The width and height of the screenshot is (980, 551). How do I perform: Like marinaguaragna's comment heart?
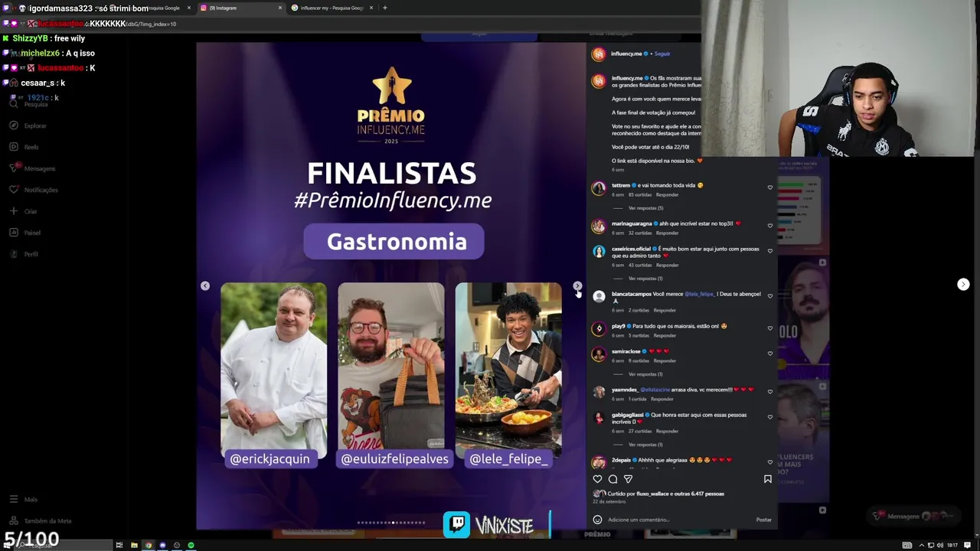pyautogui.click(x=770, y=226)
